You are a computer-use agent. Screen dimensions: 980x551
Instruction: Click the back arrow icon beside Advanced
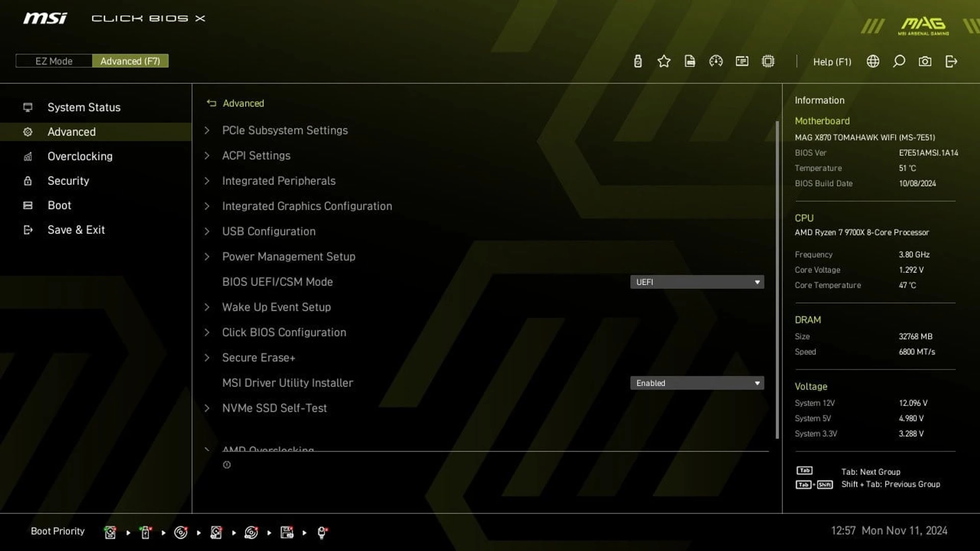pos(211,103)
